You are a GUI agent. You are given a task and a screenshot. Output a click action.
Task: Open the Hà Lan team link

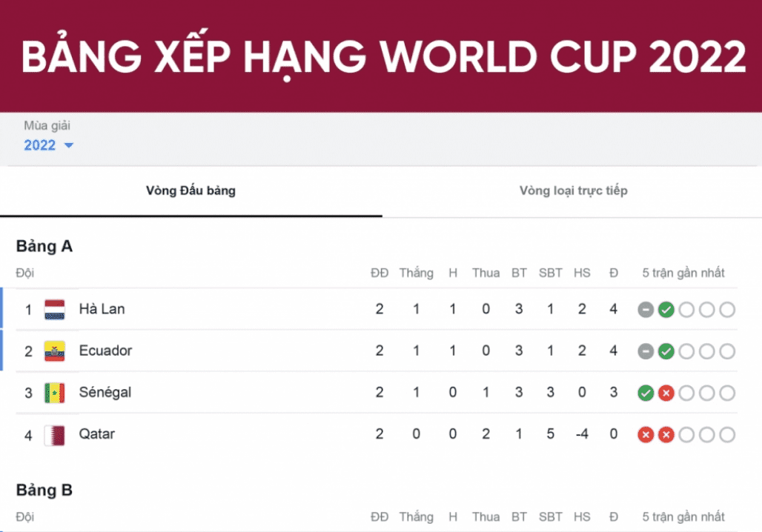pos(102,309)
